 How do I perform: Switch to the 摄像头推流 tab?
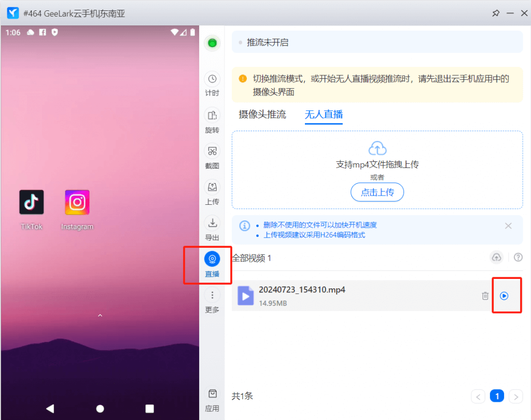tap(262, 115)
